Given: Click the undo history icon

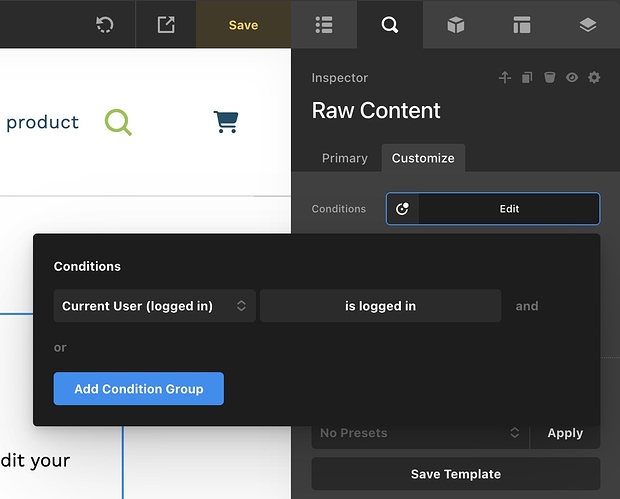Looking at the screenshot, I should point(104,25).
